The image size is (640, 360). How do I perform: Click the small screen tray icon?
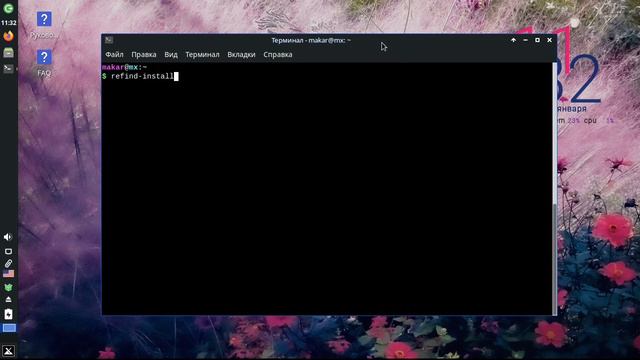coord(8,251)
